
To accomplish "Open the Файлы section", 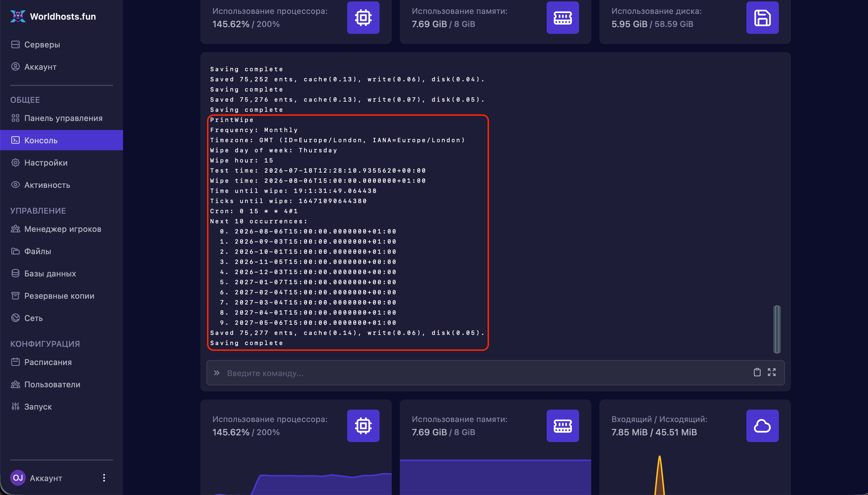I will point(37,251).
